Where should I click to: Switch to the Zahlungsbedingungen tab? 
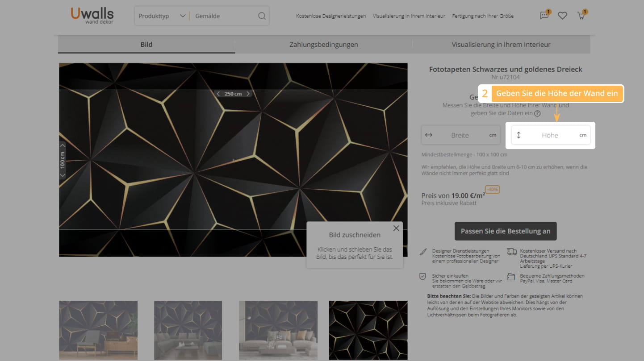pos(323,45)
